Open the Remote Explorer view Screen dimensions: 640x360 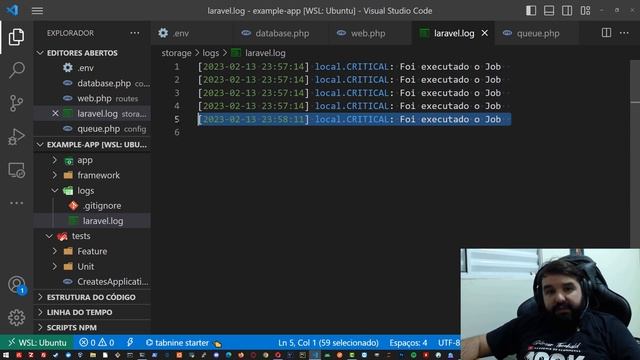(16, 170)
